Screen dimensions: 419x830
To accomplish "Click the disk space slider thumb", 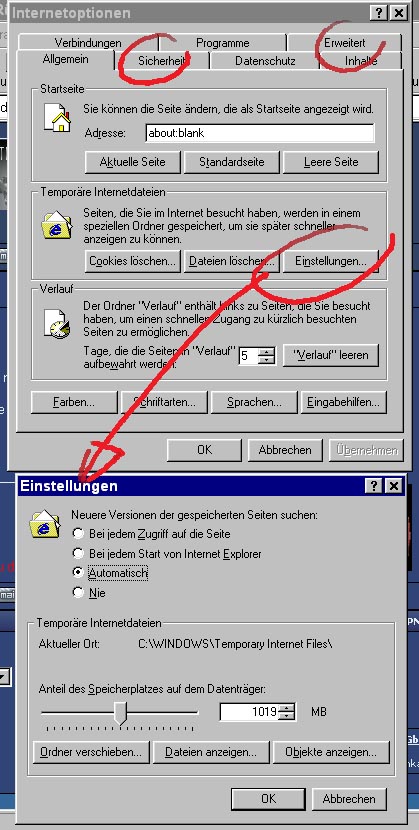I will [x=121, y=714].
